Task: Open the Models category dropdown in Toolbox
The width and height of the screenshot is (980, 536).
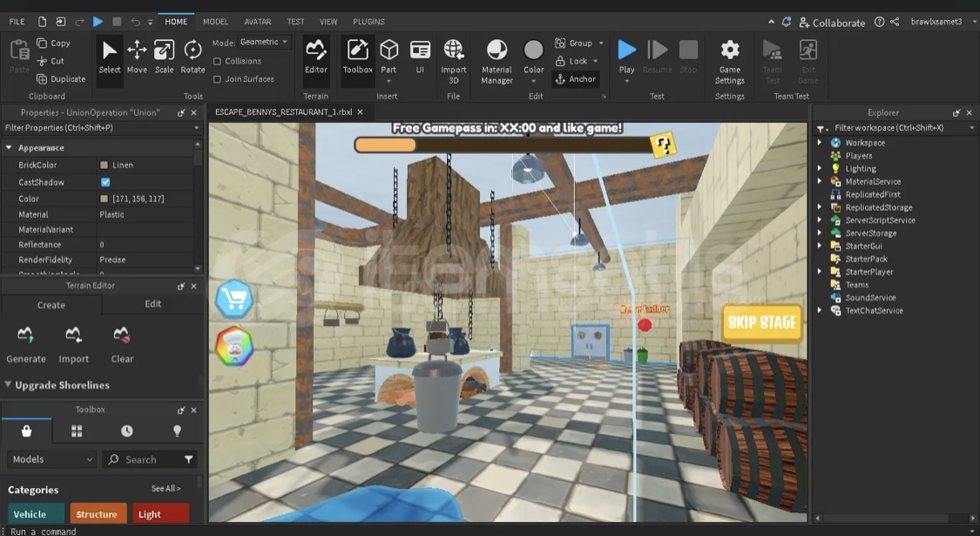Action: click(x=52, y=459)
